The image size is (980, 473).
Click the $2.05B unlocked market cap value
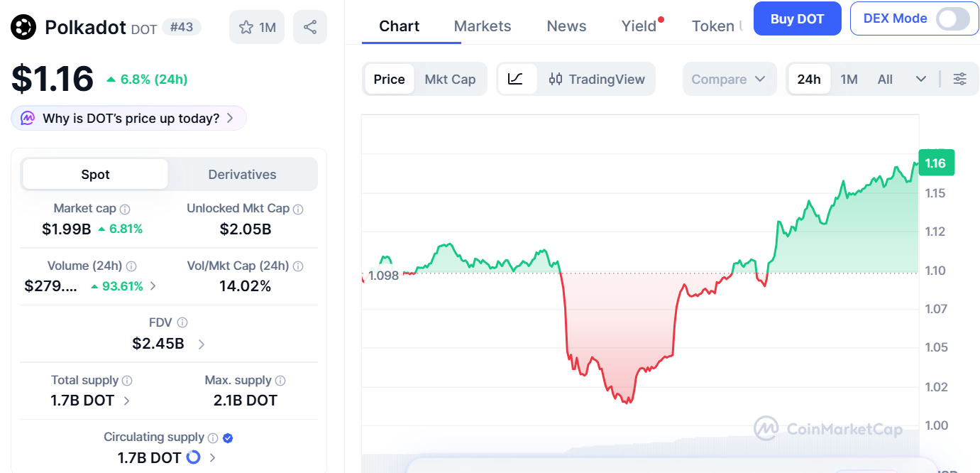click(x=246, y=229)
